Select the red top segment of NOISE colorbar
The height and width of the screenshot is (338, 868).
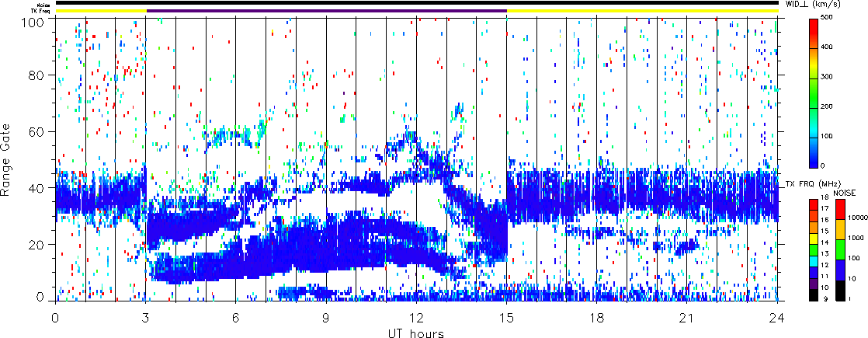pos(839,210)
